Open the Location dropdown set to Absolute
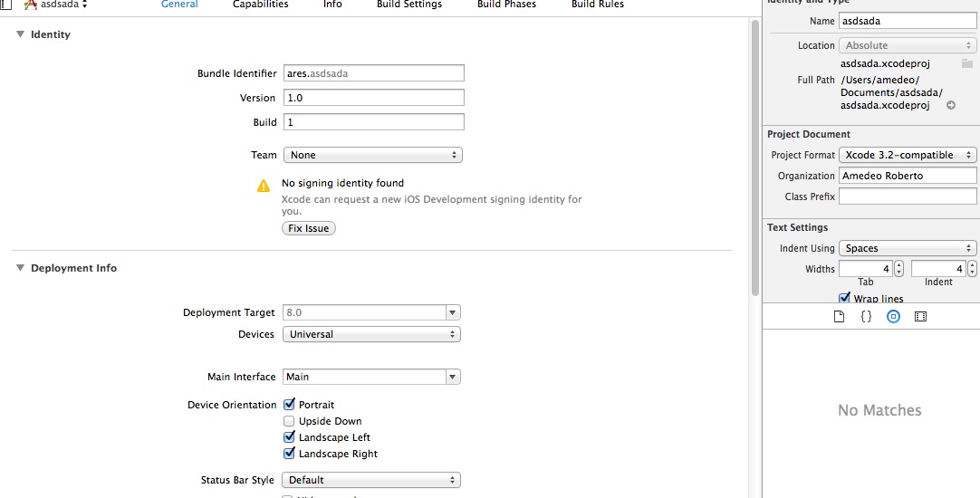 [908, 45]
